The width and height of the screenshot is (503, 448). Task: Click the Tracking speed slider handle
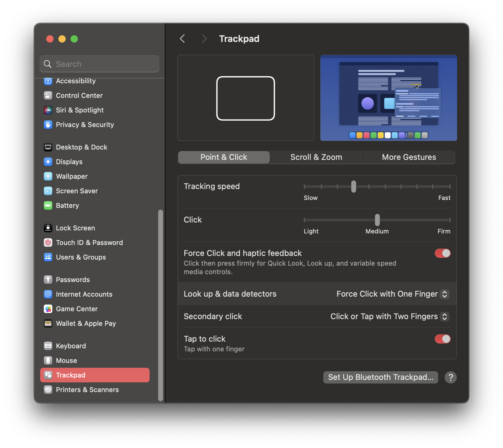[353, 187]
